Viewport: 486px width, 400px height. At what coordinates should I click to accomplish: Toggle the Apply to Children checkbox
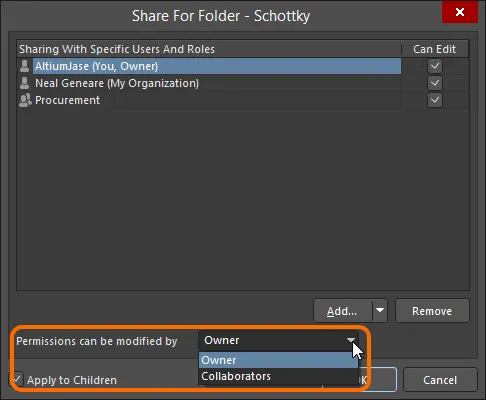pos(17,380)
